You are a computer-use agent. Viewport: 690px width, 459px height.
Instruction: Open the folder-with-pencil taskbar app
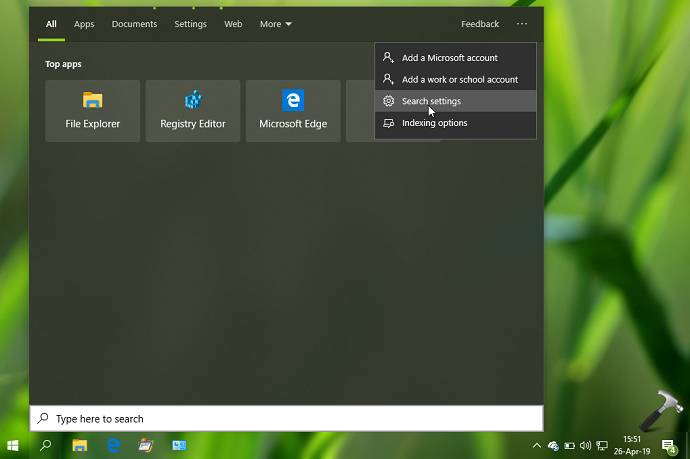[x=146, y=446]
